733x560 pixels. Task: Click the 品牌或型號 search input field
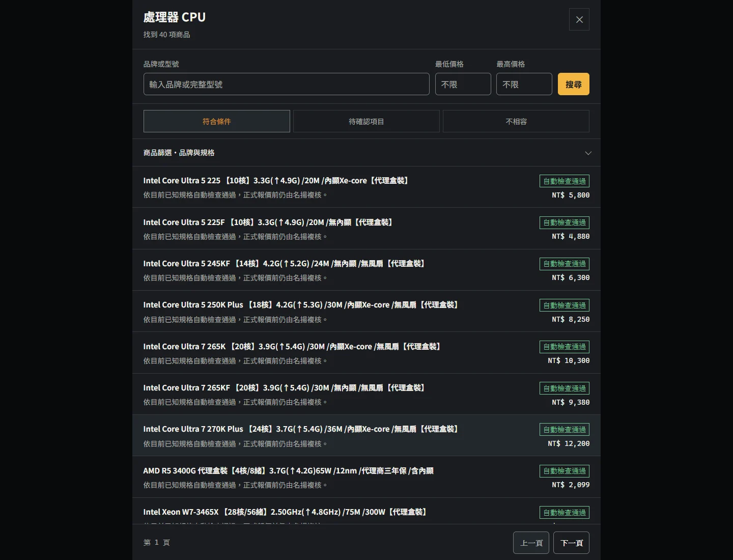coord(286,84)
